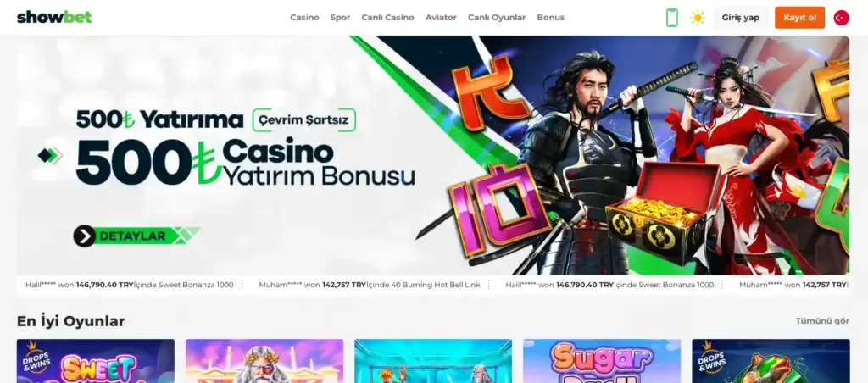Open the Sweet Bonanza game thumbnail
The image size is (868, 383).
95,361
